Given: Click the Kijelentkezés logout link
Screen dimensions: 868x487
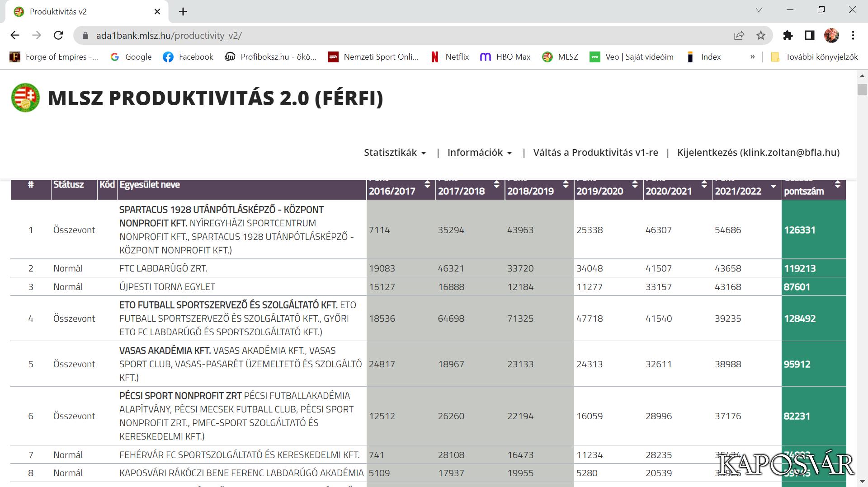Looking at the screenshot, I should click(758, 153).
